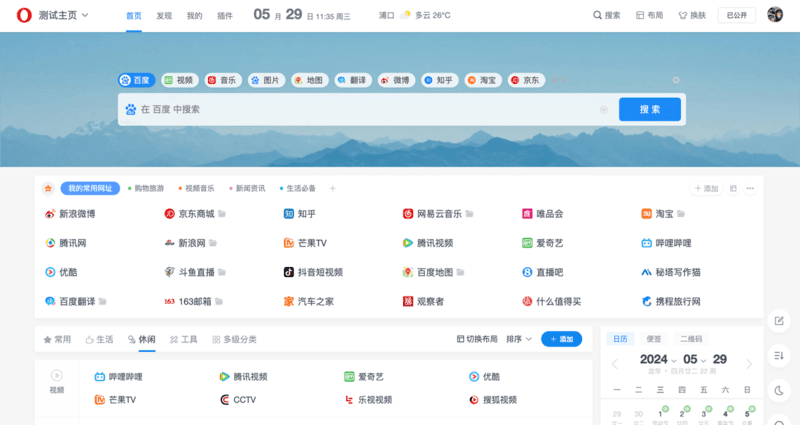Open 腾讯网 bookmark
Screen dimensions: 800x425
(66, 243)
